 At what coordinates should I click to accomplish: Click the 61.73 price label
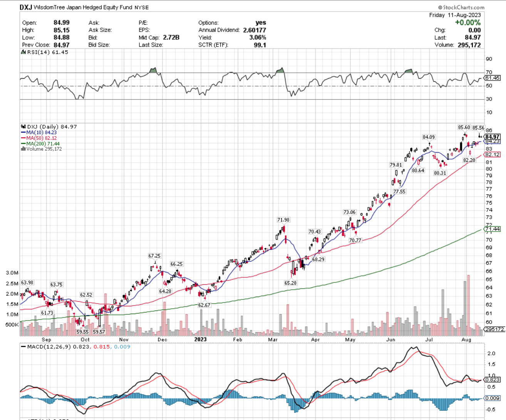click(x=47, y=313)
